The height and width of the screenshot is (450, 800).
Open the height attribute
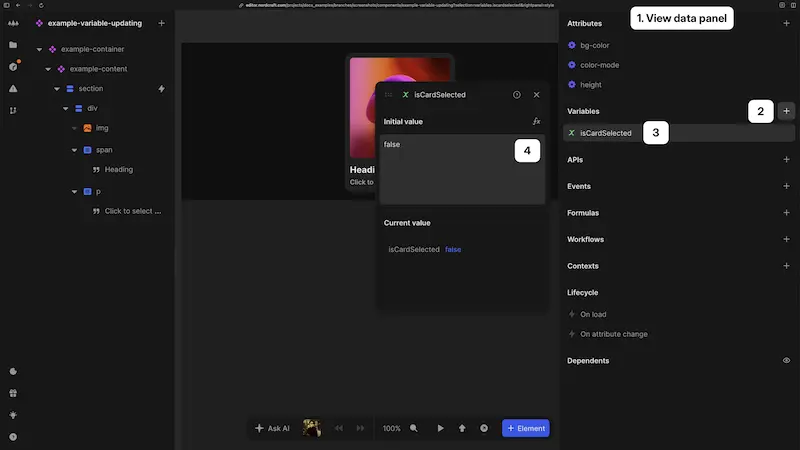[x=591, y=85]
